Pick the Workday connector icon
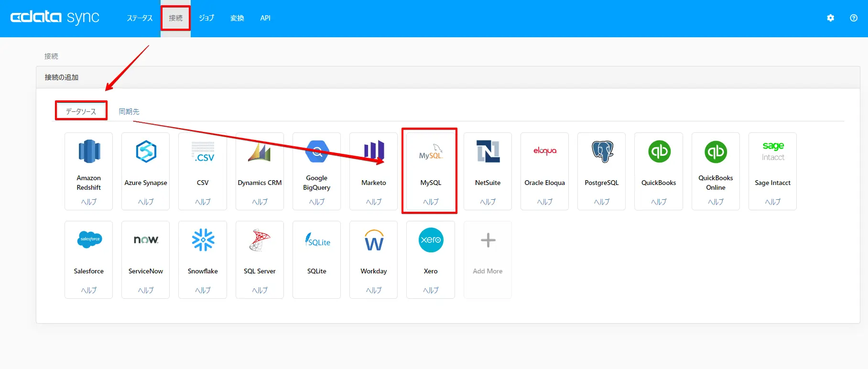The image size is (868, 369). pos(374,240)
